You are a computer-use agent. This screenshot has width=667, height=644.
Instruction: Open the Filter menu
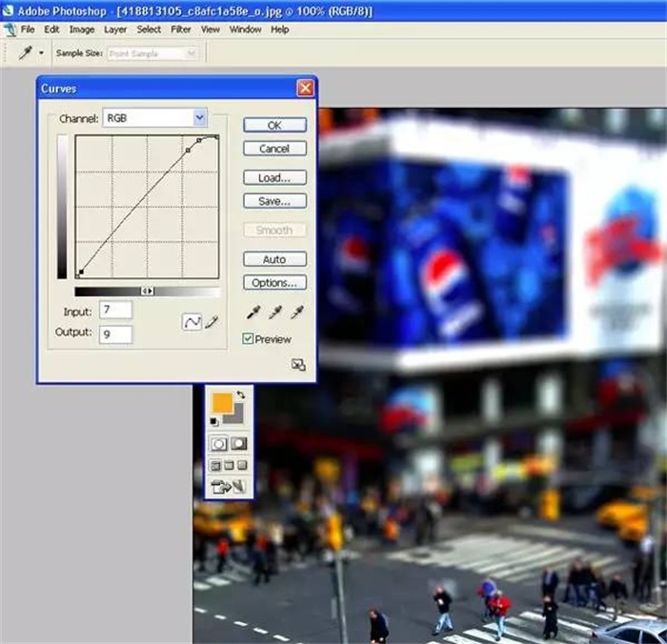click(x=181, y=30)
